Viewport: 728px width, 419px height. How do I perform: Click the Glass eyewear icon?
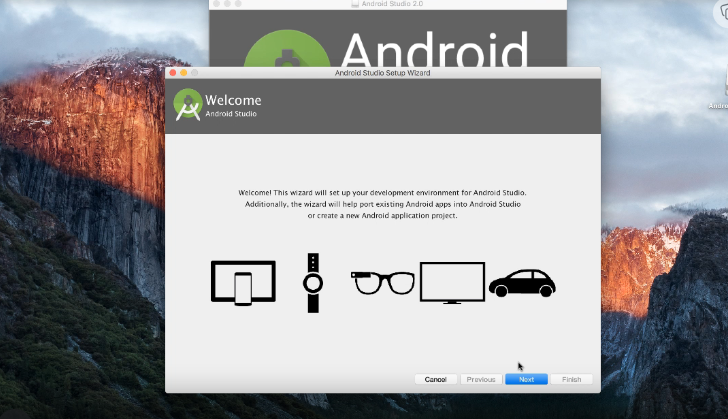click(x=383, y=283)
